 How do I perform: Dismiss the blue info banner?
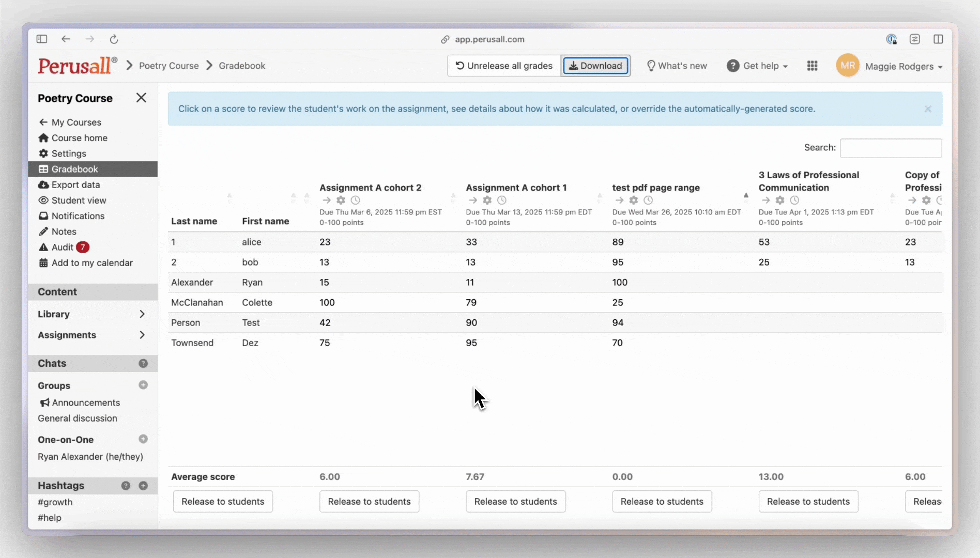[928, 109]
